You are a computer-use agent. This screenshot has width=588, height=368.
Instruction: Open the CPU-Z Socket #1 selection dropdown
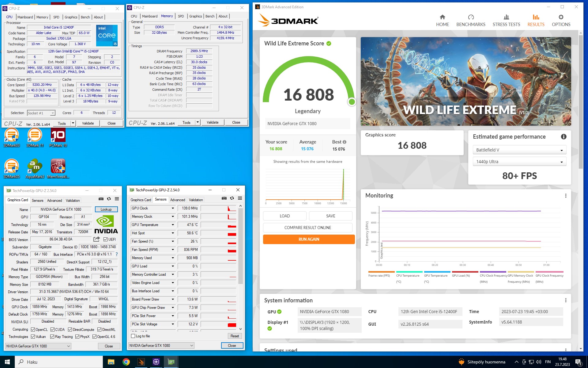click(x=41, y=113)
